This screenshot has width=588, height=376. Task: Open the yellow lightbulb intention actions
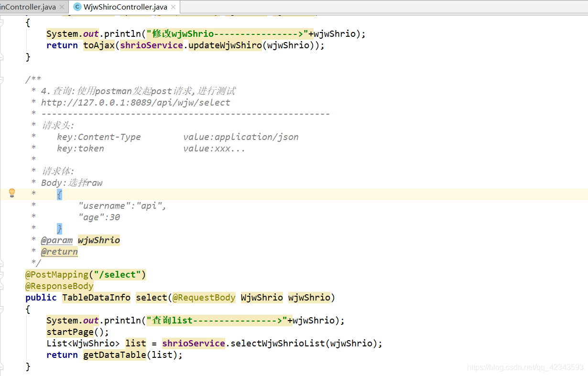[12, 193]
